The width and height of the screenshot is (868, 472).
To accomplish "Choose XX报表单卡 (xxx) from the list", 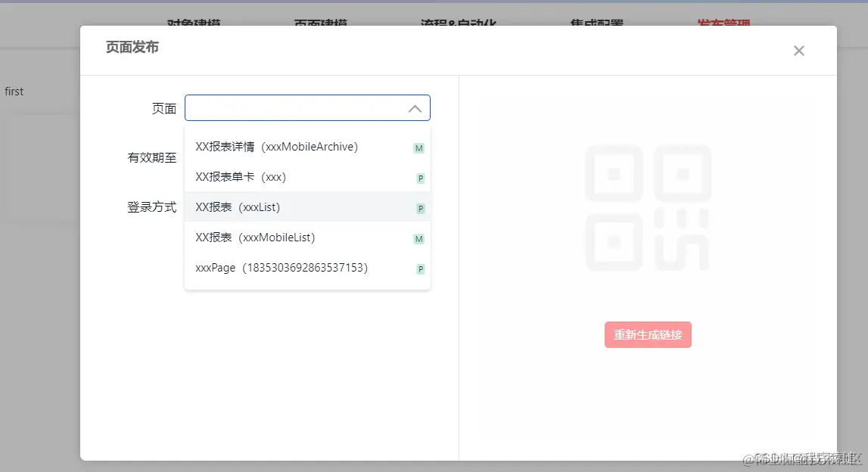I will point(307,177).
